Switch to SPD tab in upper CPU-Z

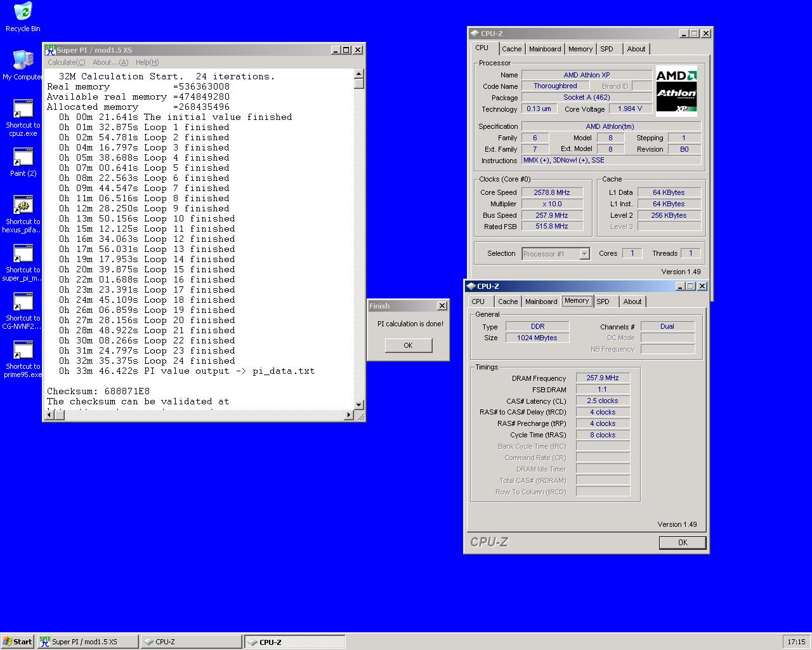click(607, 49)
